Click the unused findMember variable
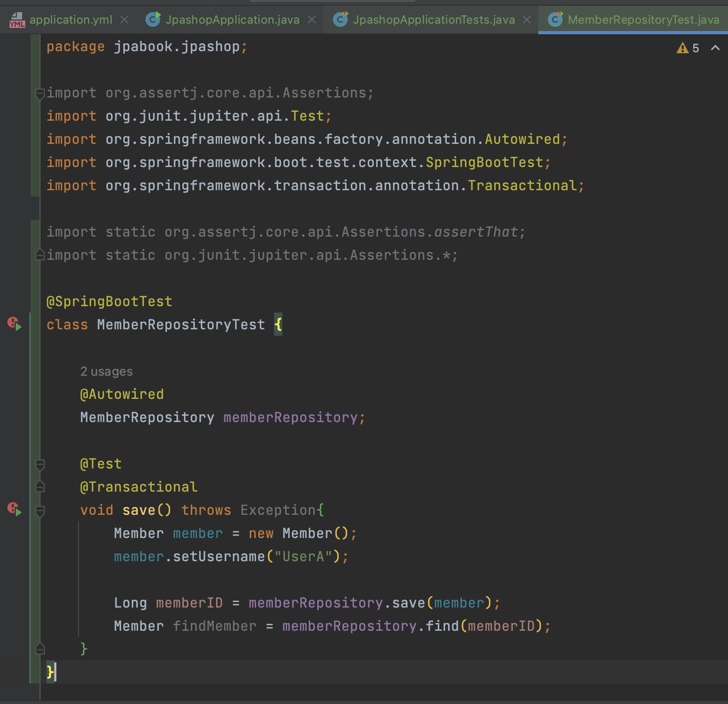The height and width of the screenshot is (704, 728). coord(215,626)
